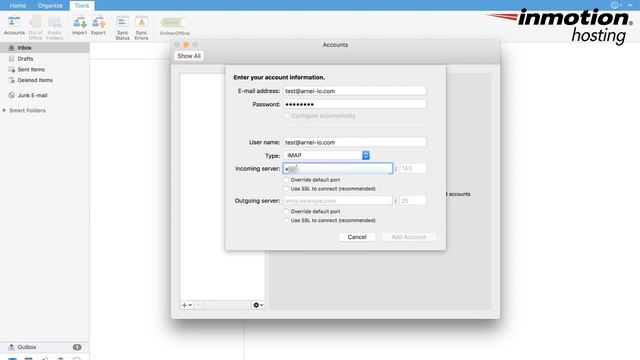The image size is (640, 360).
Task: Toggle Configure automatically checkbox
Action: click(x=287, y=116)
